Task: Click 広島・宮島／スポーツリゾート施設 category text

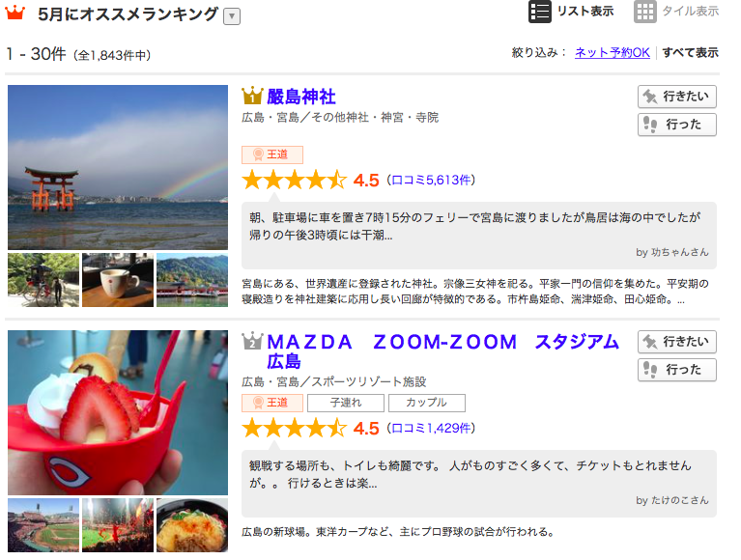Action: (x=333, y=381)
